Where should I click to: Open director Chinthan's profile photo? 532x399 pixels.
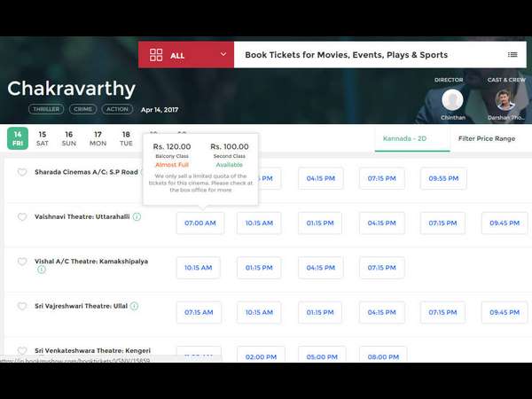pyautogui.click(x=452, y=99)
